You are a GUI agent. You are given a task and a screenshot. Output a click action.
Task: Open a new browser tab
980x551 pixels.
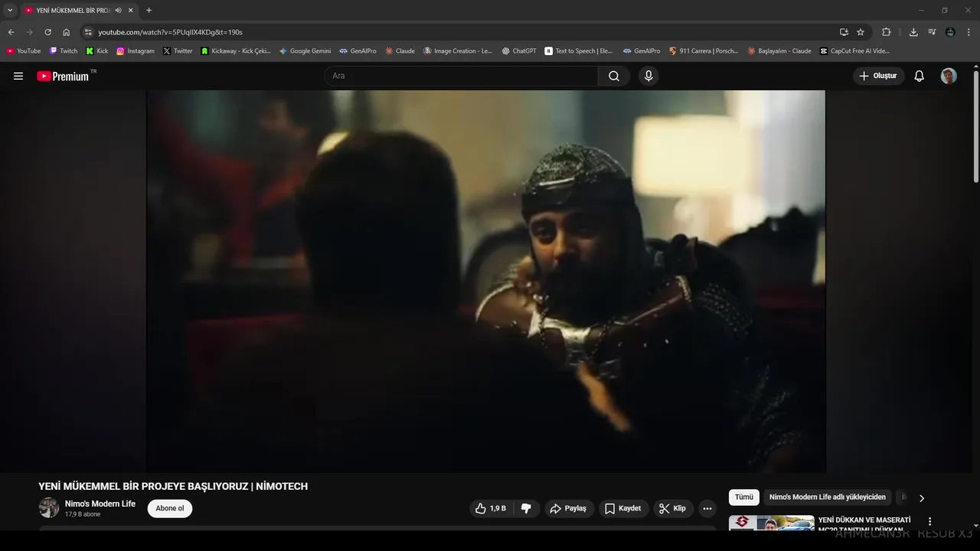(x=149, y=11)
